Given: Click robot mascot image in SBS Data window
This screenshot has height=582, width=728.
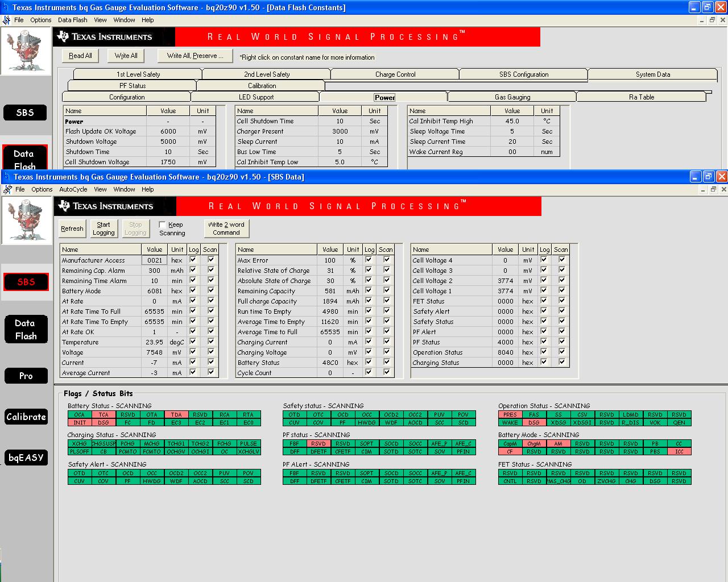Looking at the screenshot, I should point(27,221).
